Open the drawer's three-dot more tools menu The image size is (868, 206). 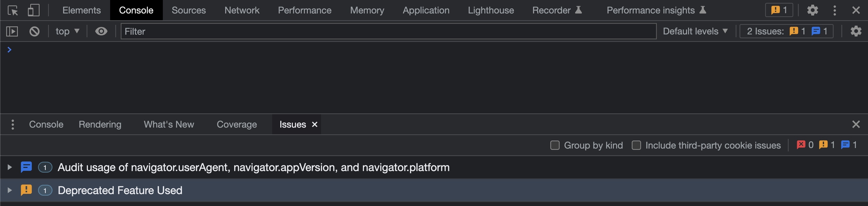[13, 124]
